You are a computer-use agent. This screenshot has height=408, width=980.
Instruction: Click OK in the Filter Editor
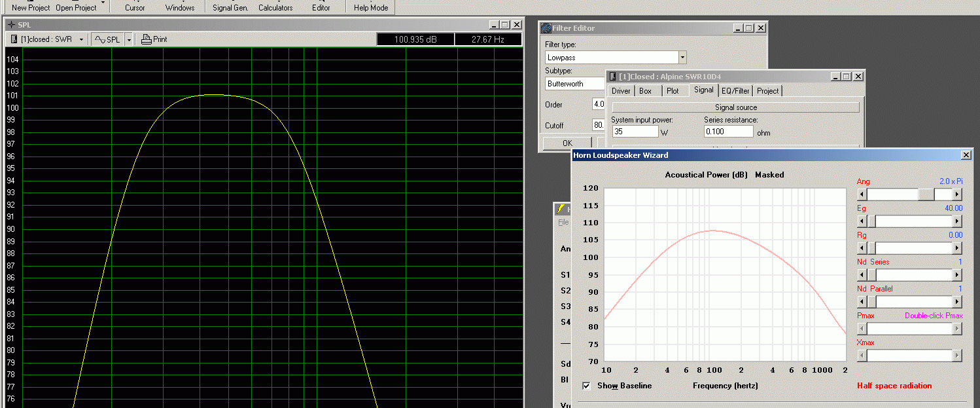coord(567,143)
